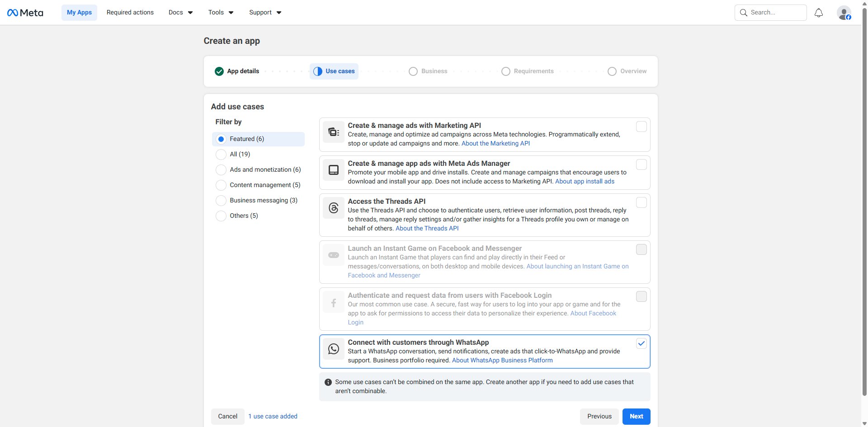Click the search magnifier icon

[x=744, y=13]
